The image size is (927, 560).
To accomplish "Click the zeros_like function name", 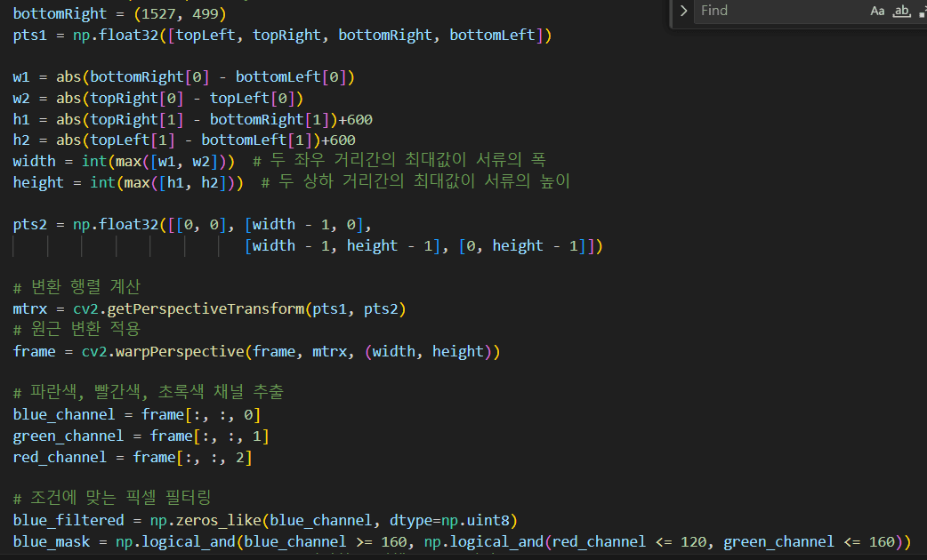I will click(x=222, y=519).
